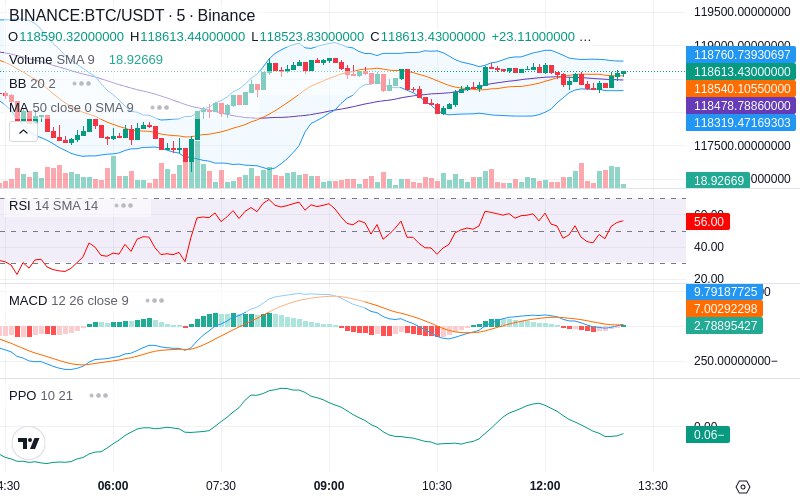Collapse the indicator legend with arrow button

tap(23, 131)
